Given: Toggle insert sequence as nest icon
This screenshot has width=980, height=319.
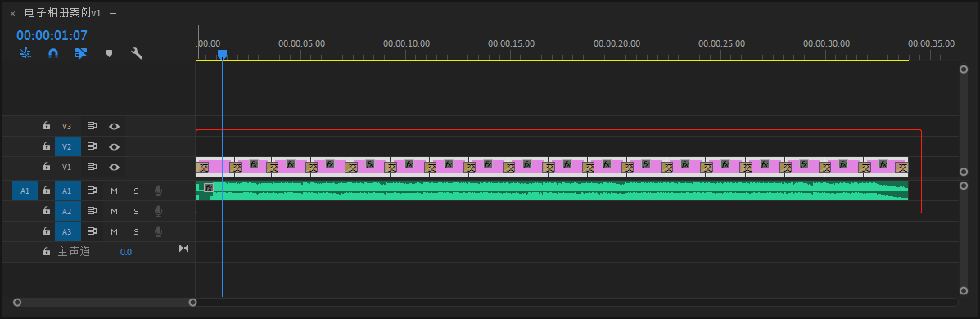Looking at the screenshot, I should coord(25,54).
